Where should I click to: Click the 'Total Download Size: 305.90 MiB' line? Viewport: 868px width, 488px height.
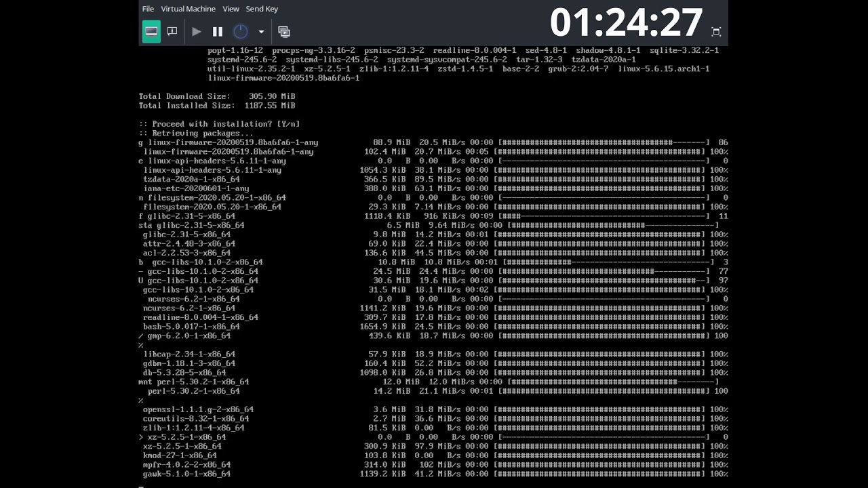[x=217, y=96]
